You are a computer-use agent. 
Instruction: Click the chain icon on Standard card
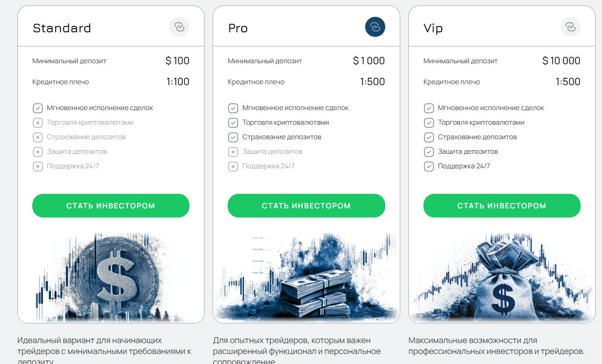(179, 27)
